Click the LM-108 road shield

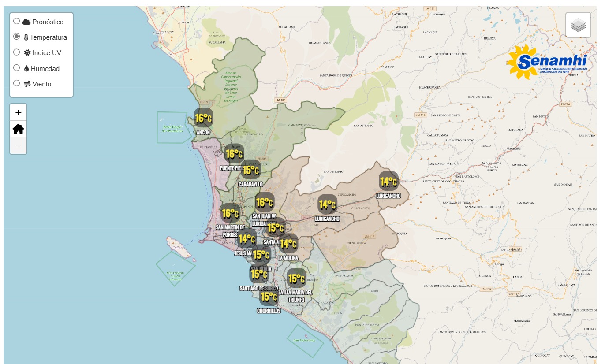coord(281,100)
